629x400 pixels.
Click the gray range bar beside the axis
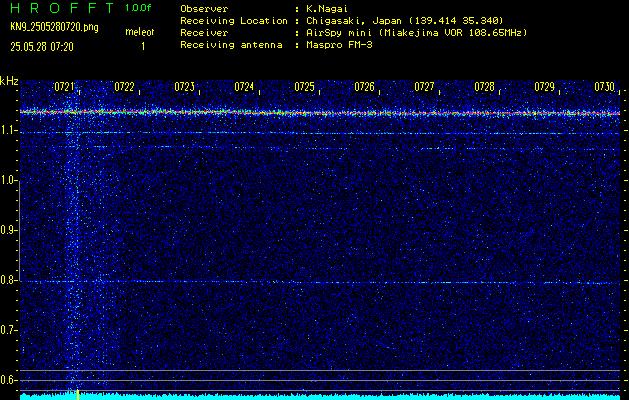click(x=19, y=231)
